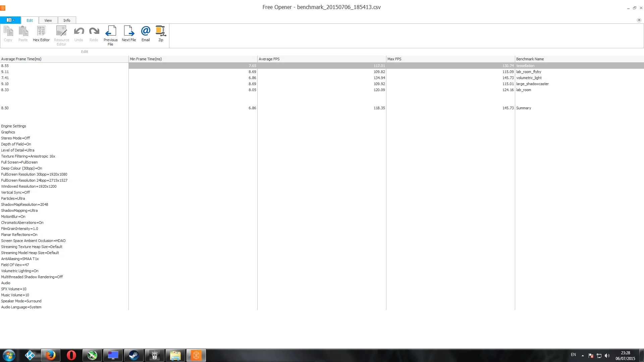This screenshot has height=362, width=644.
Task: Click Benchmark Name column header
Action: [x=579, y=59]
